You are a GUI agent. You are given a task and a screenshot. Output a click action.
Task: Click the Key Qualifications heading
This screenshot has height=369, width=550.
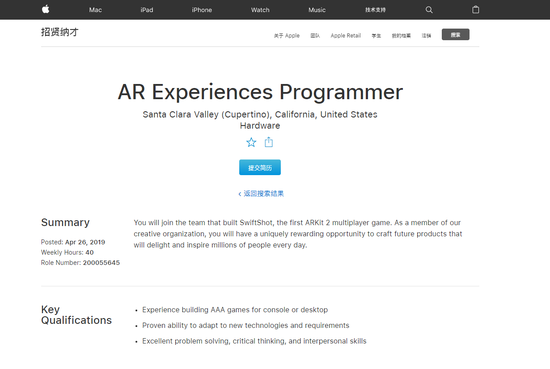(76, 315)
